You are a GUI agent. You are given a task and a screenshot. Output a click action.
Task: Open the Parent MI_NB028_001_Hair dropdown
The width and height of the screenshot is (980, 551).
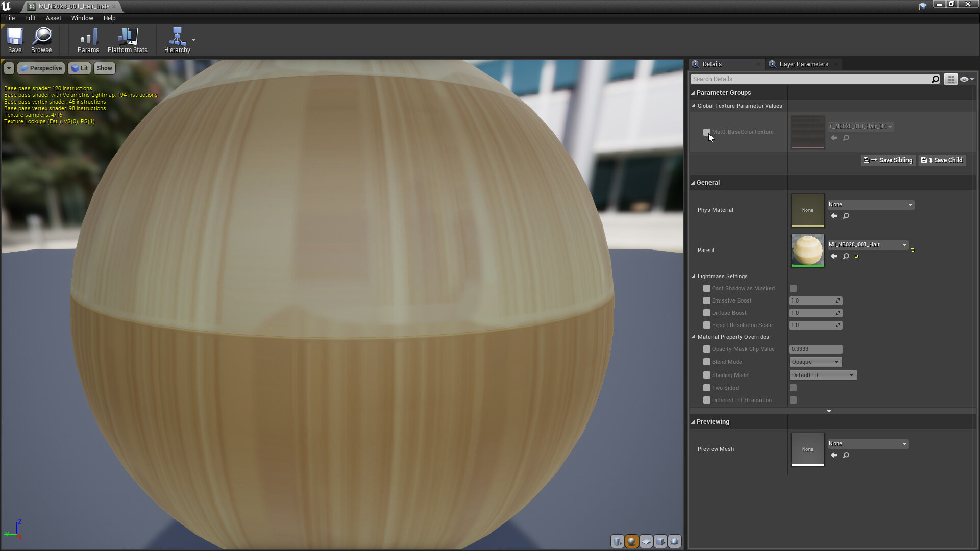coord(868,245)
